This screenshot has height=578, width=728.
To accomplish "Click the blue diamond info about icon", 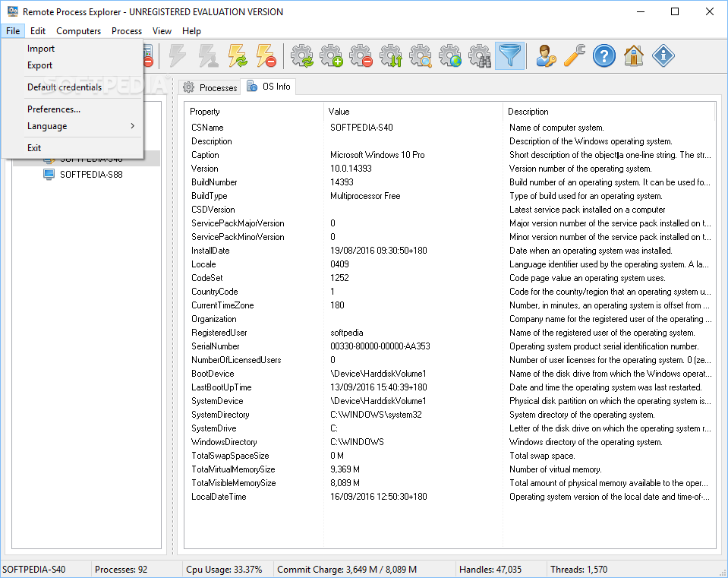I will 663,56.
